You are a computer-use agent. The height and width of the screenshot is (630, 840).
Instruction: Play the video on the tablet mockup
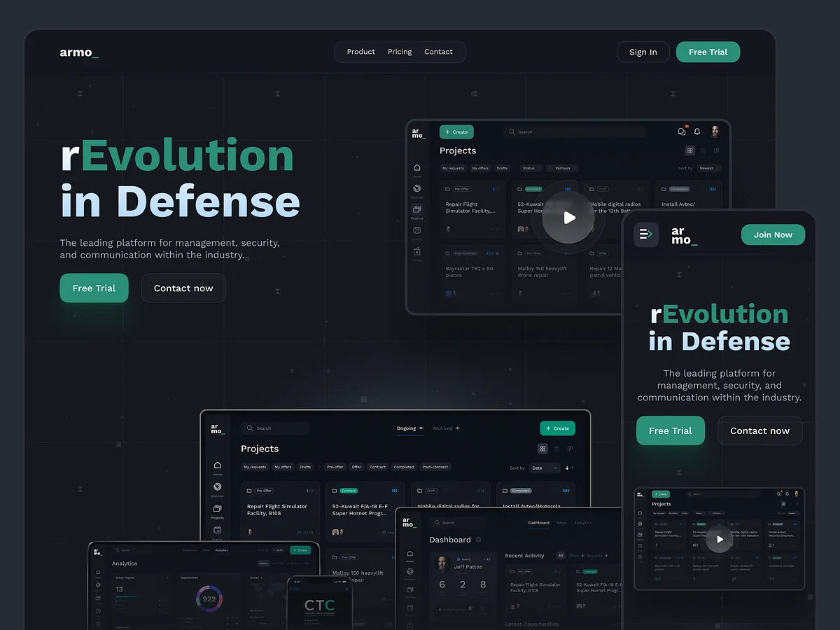pyautogui.click(x=569, y=218)
